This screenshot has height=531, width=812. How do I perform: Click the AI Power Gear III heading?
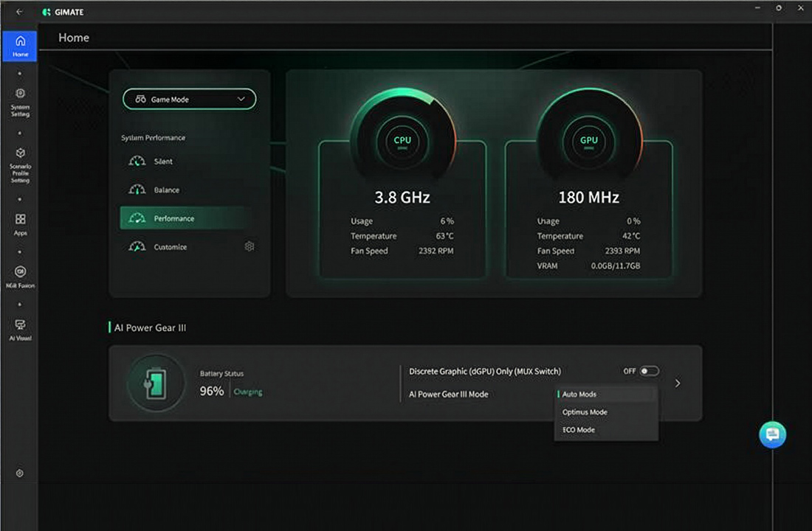pos(150,327)
